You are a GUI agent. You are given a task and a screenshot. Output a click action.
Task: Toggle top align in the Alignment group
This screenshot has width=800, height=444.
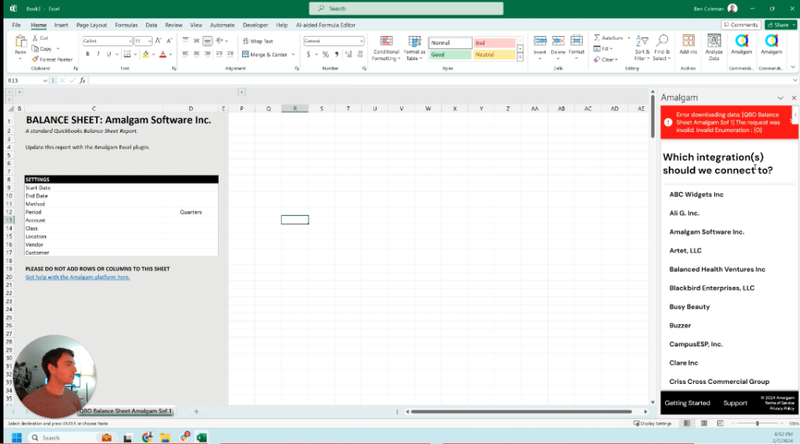(x=185, y=41)
